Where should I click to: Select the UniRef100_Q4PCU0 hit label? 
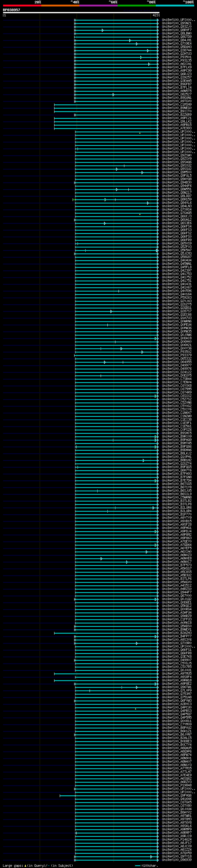pos(177,708)
